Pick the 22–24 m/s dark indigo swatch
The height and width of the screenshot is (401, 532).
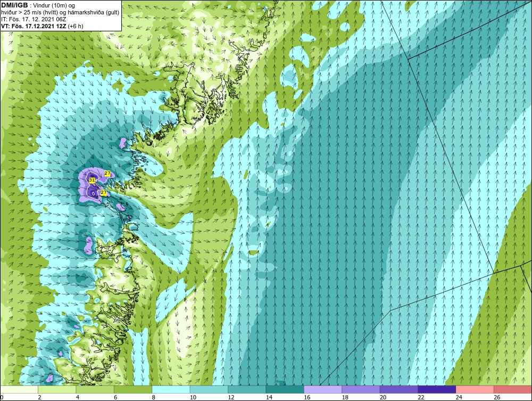point(437,389)
